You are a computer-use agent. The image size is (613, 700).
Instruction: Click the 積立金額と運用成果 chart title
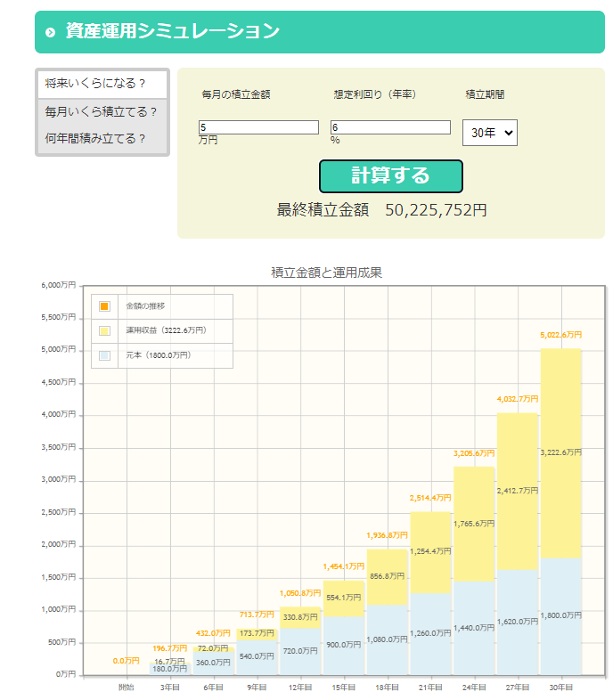click(x=327, y=273)
